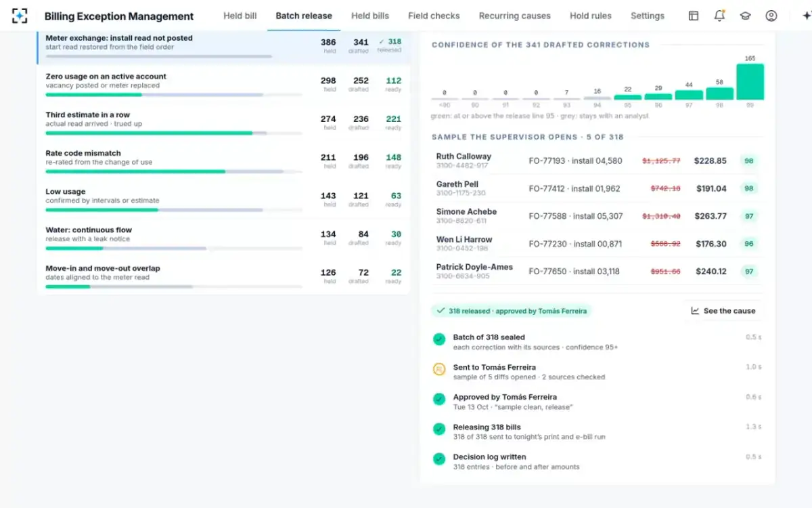Select the Move-in and move-out overlap row
The height and width of the screenshot is (508, 812).
coord(223,277)
